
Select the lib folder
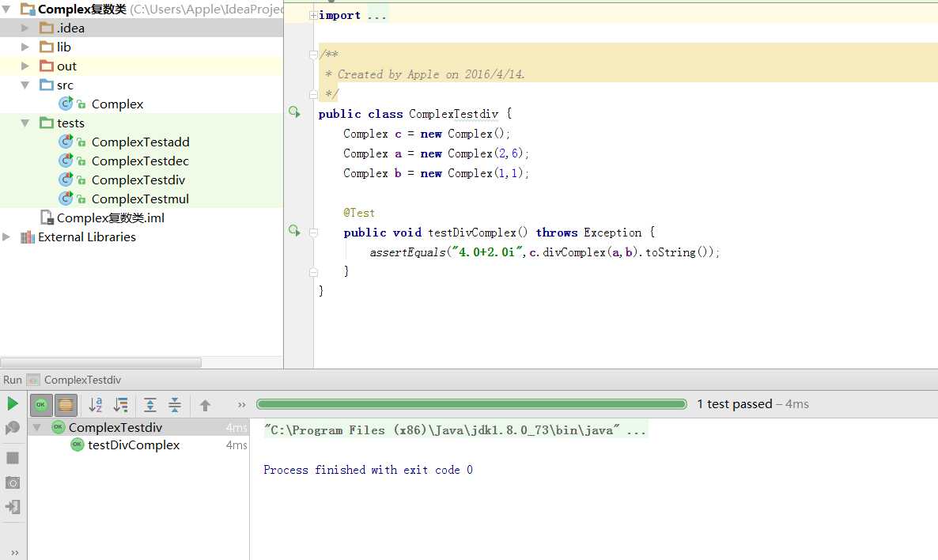click(x=63, y=47)
